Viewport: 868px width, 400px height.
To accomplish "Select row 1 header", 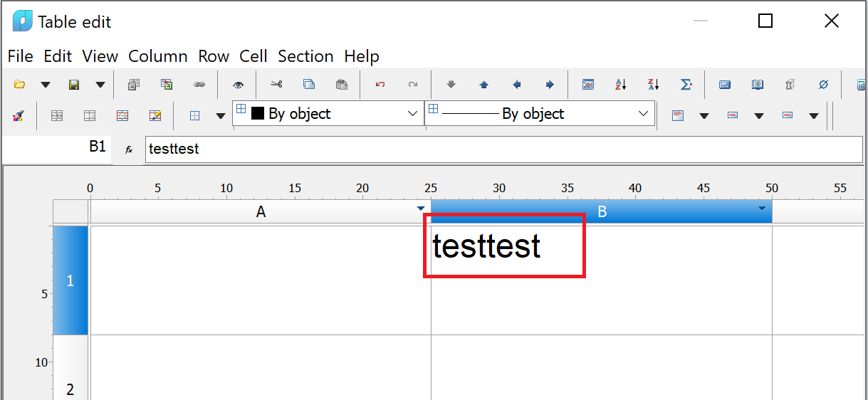I will (70, 280).
